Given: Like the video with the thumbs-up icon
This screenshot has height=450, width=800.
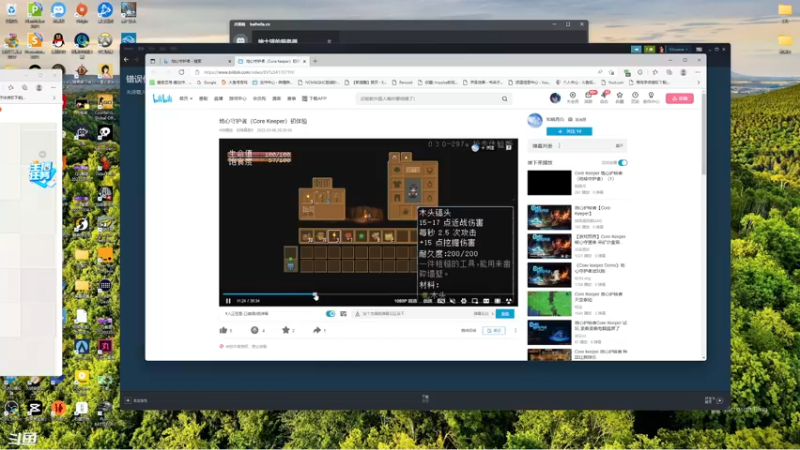Looking at the screenshot, I should point(223,330).
